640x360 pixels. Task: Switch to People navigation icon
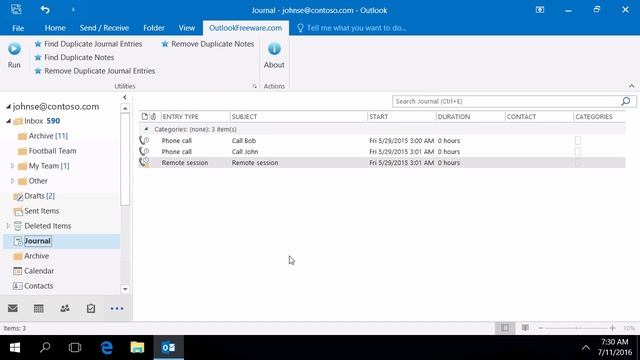click(65, 309)
